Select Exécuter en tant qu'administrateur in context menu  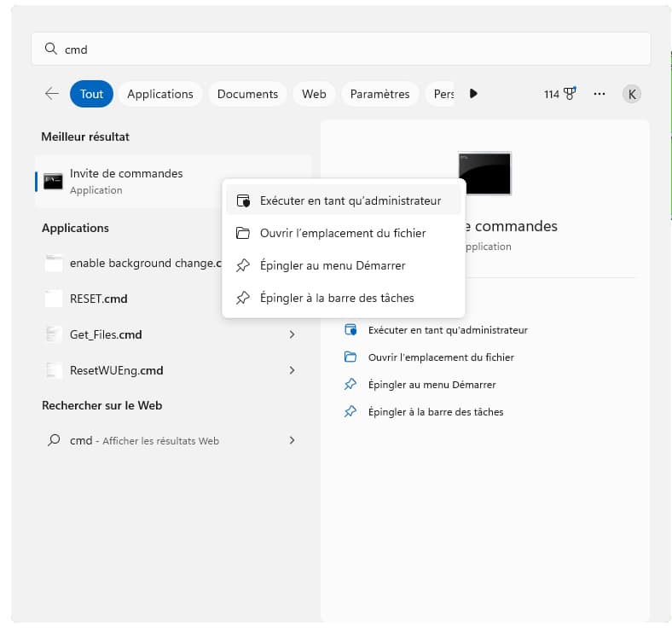[350, 201]
